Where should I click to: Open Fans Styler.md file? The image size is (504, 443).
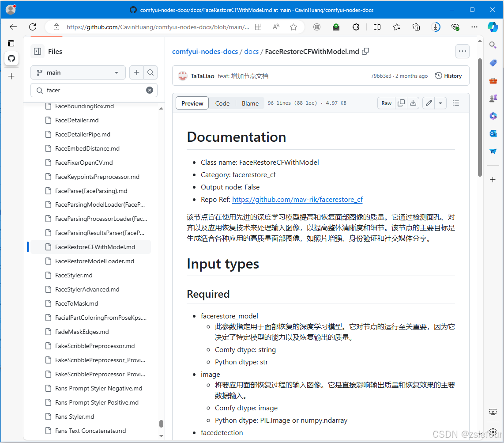click(x=75, y=417)
